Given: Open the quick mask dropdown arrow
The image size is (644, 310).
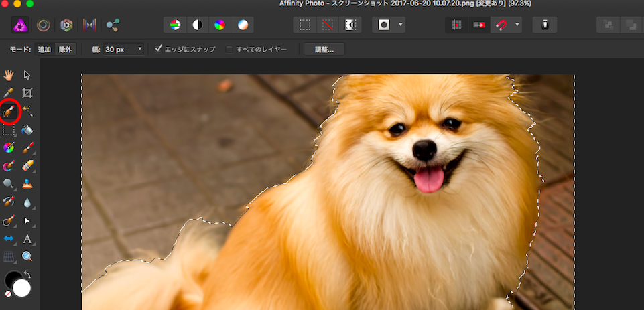Looking at the screenshot, I should [401, 25].
